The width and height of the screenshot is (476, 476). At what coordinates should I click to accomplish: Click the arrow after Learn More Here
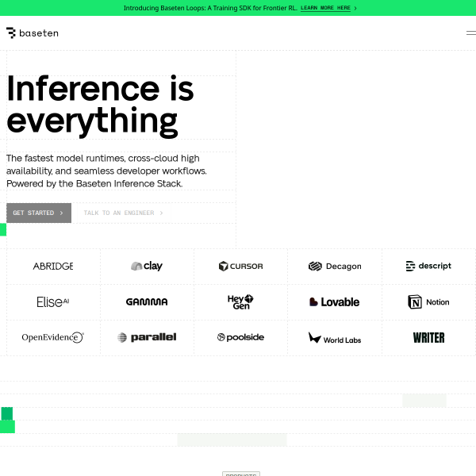click(x=355, y=8)
